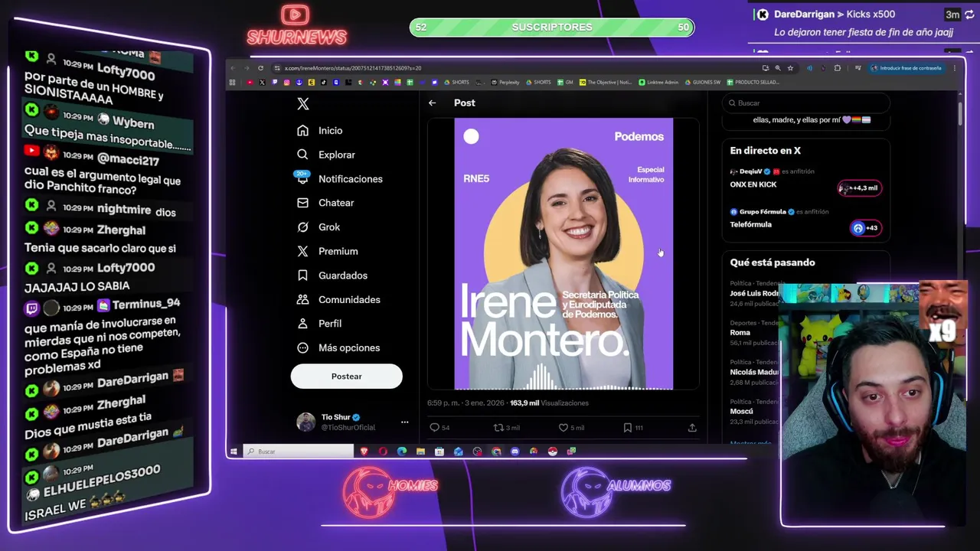This screenshot has height=551, width=980.
Task: Open Opera browser from the taskbar
Action: click(383, 452)
